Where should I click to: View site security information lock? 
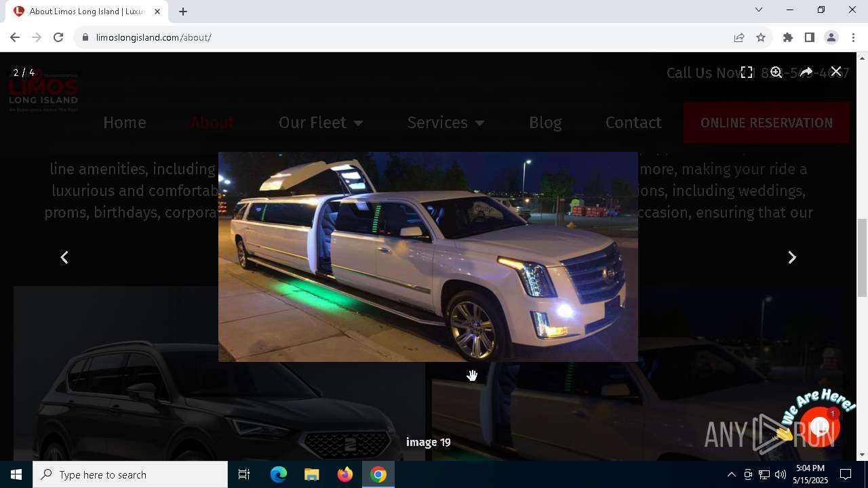point(85,37)
